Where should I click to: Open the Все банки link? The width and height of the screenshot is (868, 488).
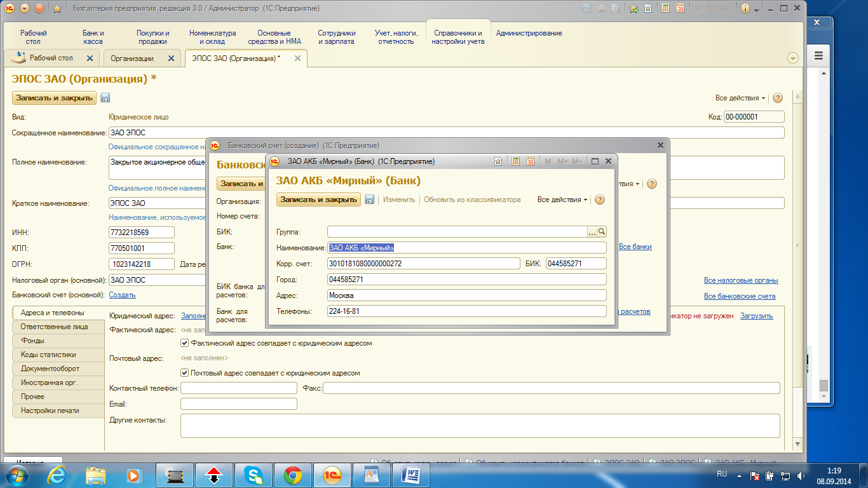click(635, 247)
